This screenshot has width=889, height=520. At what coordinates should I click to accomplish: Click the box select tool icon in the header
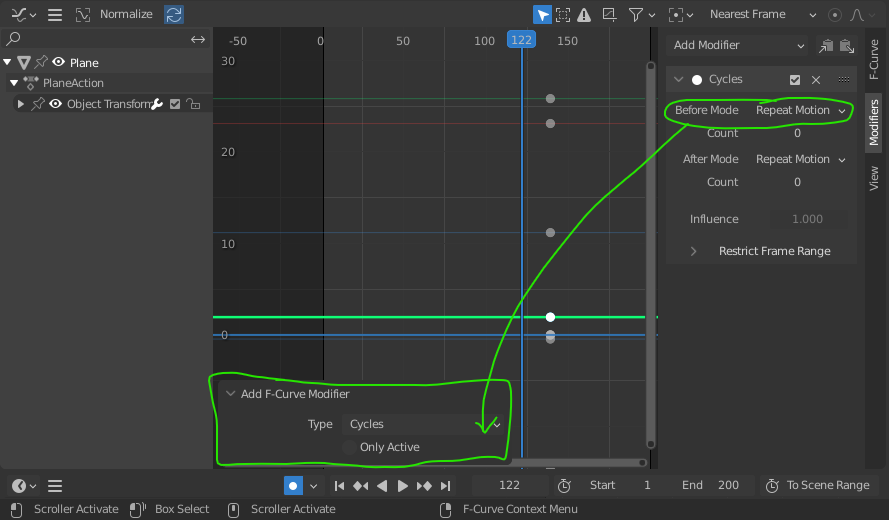pos(563,15)
